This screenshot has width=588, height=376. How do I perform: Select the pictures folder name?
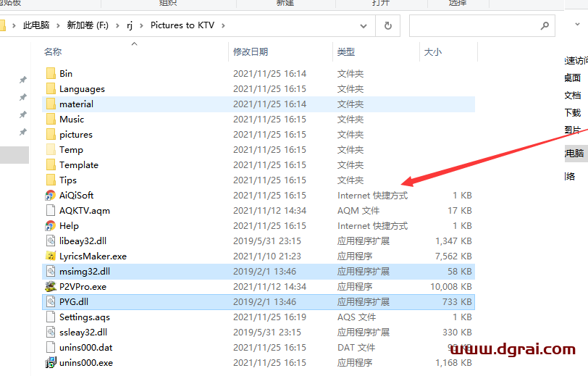pyautogui.click(x=76, y=135)
